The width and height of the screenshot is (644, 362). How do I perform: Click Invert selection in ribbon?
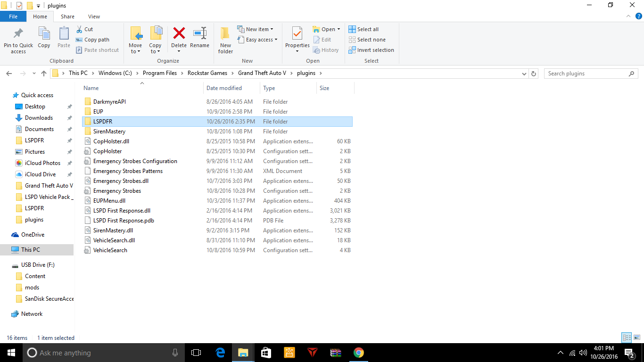(371, 50)
